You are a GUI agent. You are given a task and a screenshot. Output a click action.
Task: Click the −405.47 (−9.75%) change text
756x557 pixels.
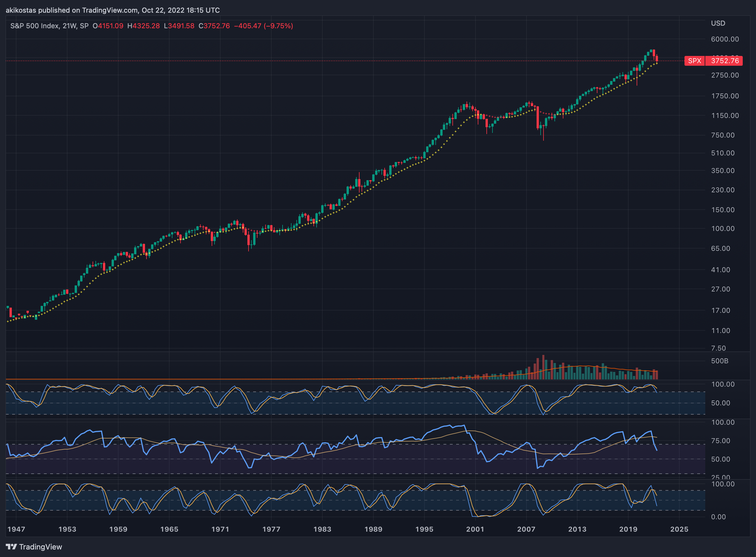[x=263, y=26]
